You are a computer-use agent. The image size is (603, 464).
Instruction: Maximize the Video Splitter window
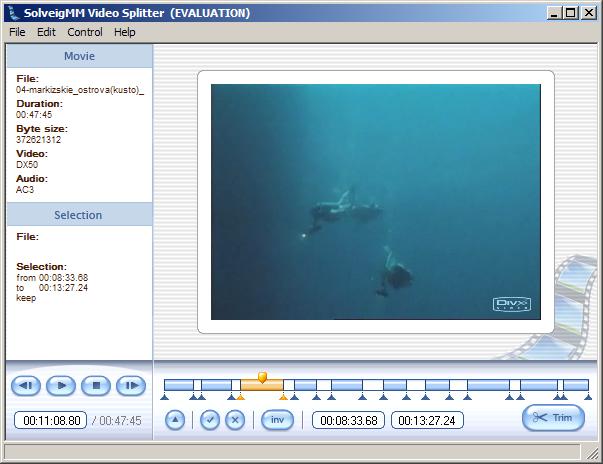571,13
